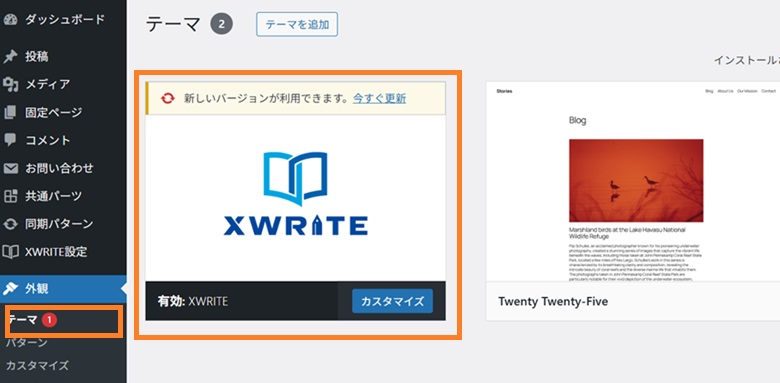The width and height of the screenshot is (780, 383).
Task: Click the speech bubble icon beside コメント
Action: 11,140
